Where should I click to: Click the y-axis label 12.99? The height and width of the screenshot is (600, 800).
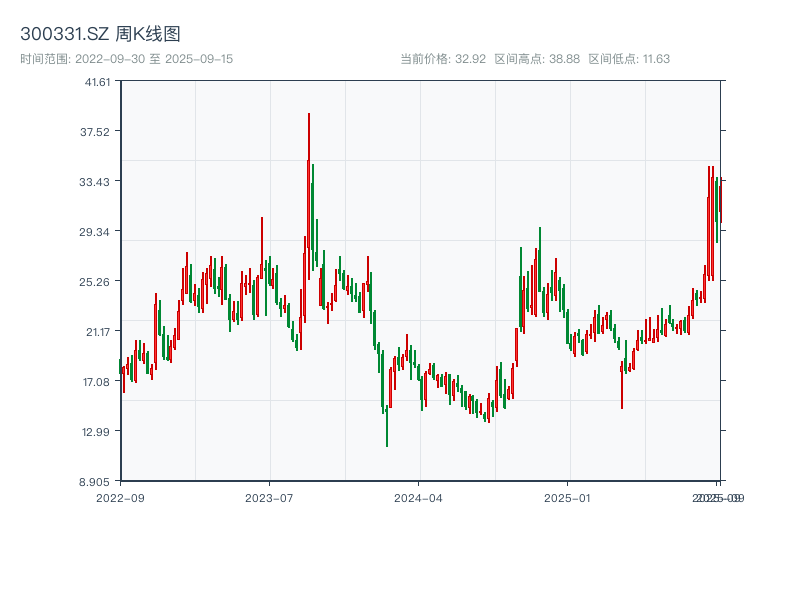[x=96, y=432]
